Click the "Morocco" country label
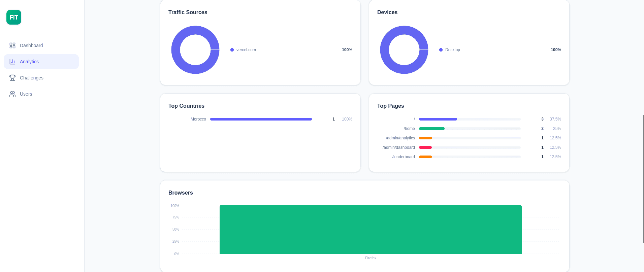Screen dimensions: 644x272 point(198,119)
